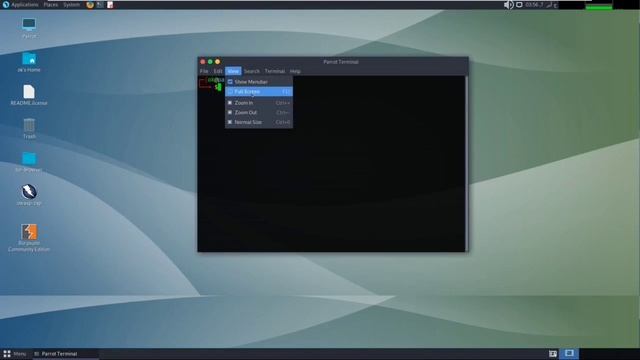Launch terminal from the top panel launcher
640x360 pixels.
click(100, 4)
